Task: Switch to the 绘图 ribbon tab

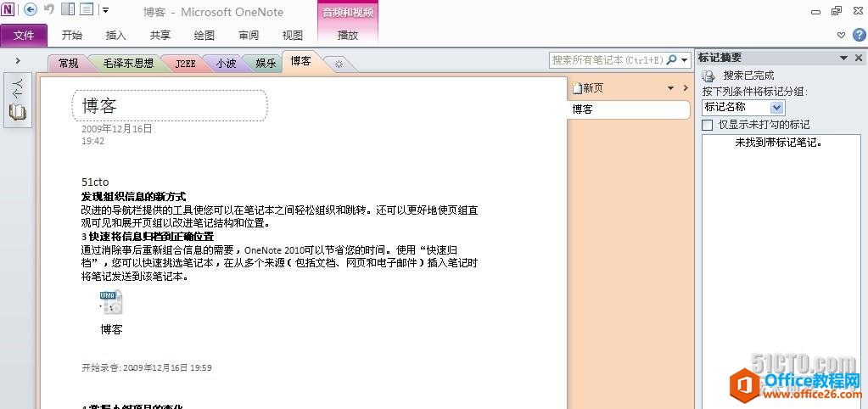Action: click(x=204, y=36)
